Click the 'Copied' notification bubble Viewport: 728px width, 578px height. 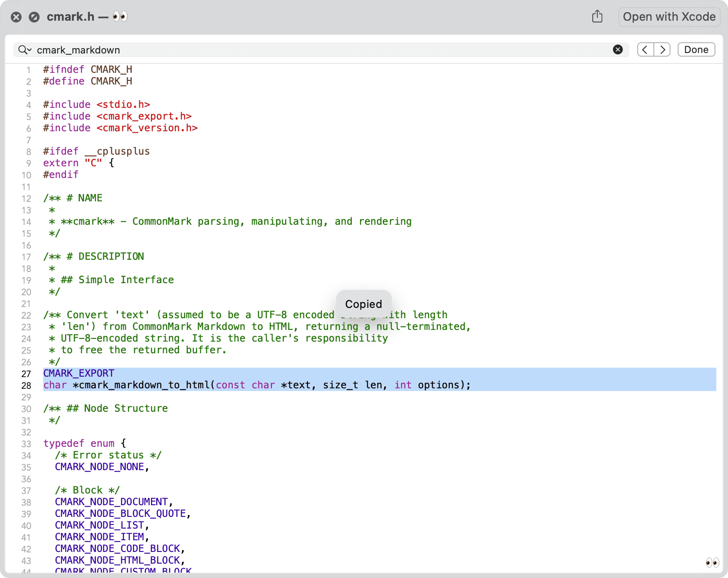364,304
